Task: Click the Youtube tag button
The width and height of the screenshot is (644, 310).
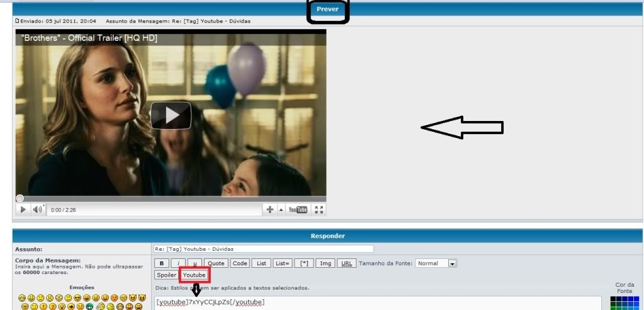Action: pyautogui.click(x=195, y=275)
